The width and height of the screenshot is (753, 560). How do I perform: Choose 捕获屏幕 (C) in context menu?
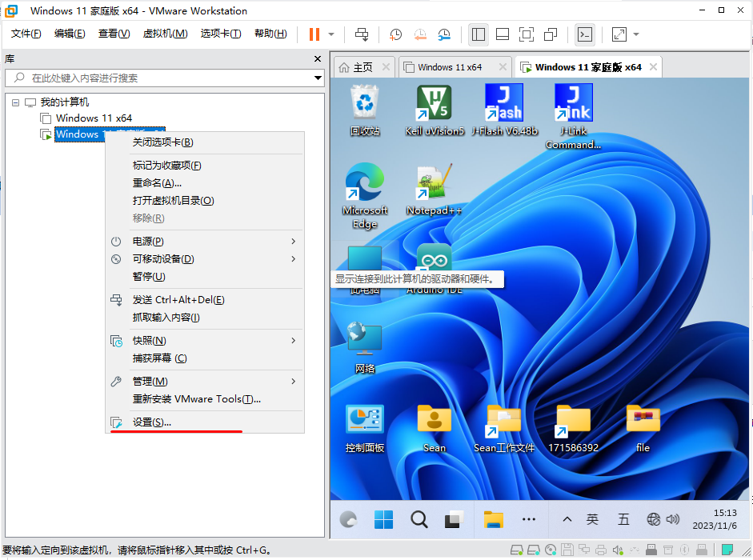pos(205,358)
